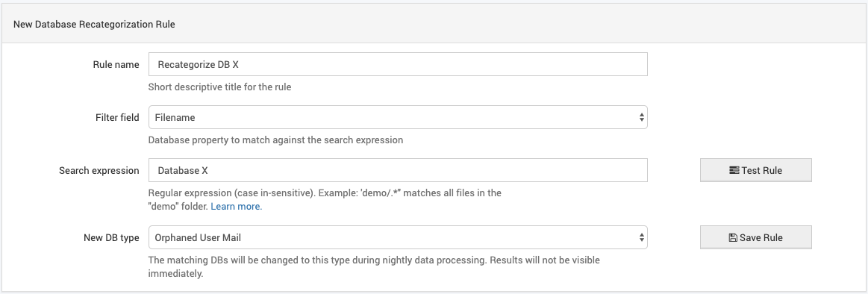Click the New DB type label
This screenshot has width=868, height=294.
click(107, 237)
